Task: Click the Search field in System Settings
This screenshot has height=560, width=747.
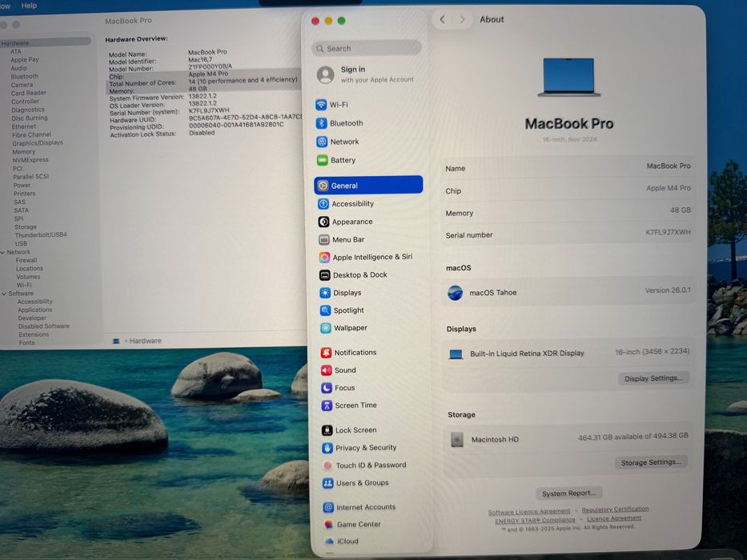Action: [x=367, y=48]
